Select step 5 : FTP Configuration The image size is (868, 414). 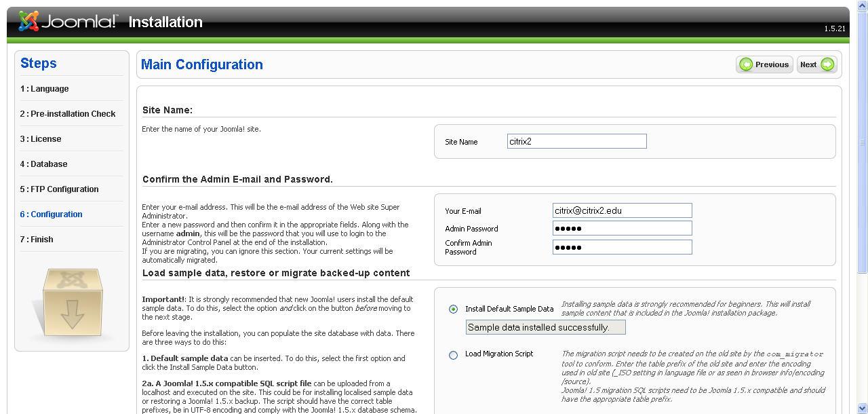[60, 189]
